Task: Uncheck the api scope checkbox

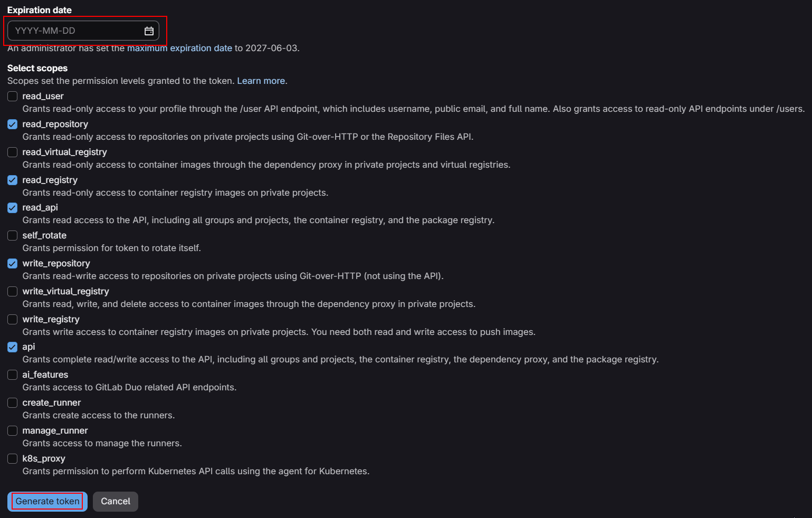Action: pyautogui.click(x=13, y=347)
